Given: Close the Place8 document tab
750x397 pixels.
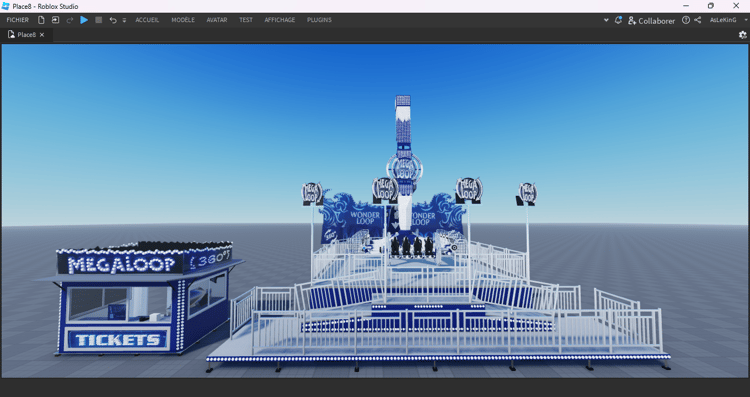Looking at the screenshot, I should click(42, 34).
